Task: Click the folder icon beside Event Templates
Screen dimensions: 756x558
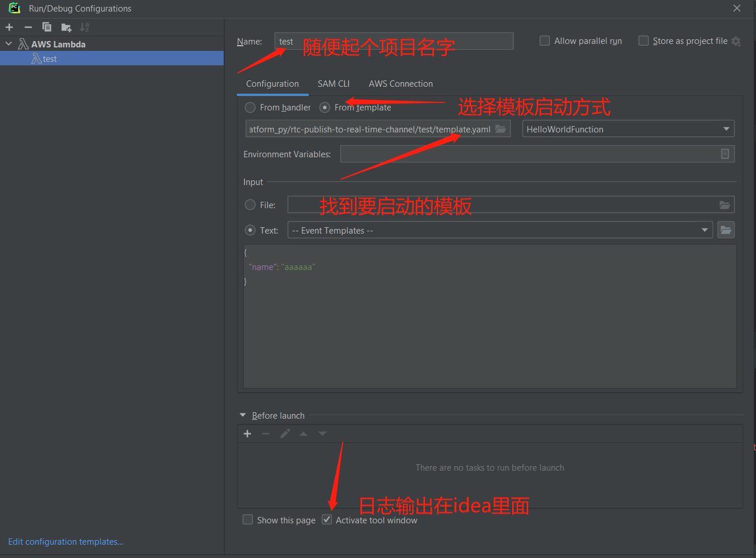Action: (x=725, y=230)
